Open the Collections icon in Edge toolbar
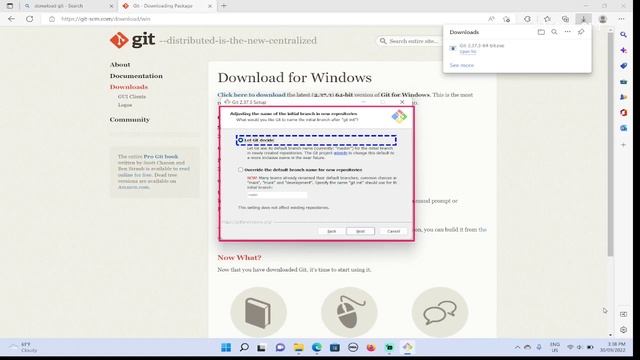This screenshot has height=360, width=640. [x=565, y=19]
